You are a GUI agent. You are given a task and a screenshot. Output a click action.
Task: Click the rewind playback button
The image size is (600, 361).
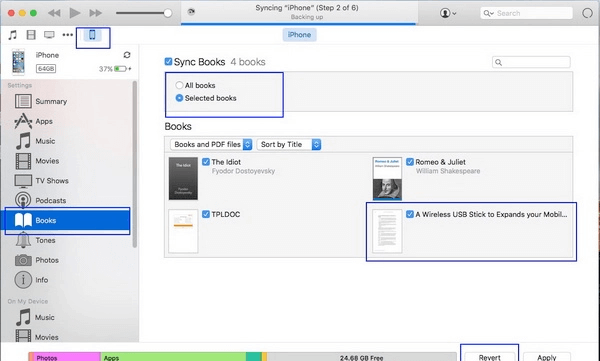(x=54, y=13)
